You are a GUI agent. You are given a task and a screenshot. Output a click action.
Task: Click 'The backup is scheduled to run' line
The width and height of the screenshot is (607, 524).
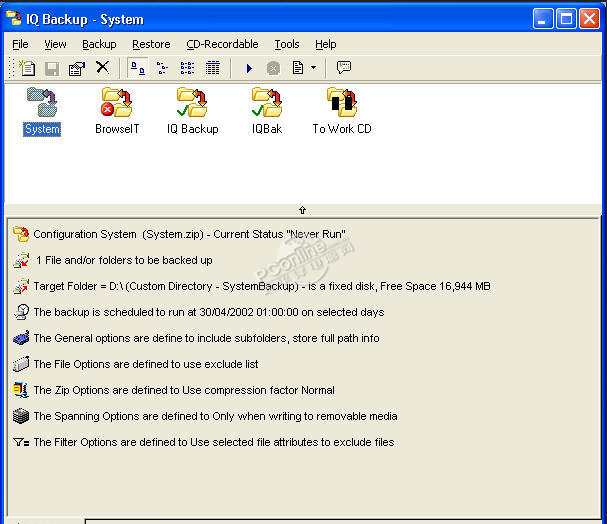tap(209, 312)
